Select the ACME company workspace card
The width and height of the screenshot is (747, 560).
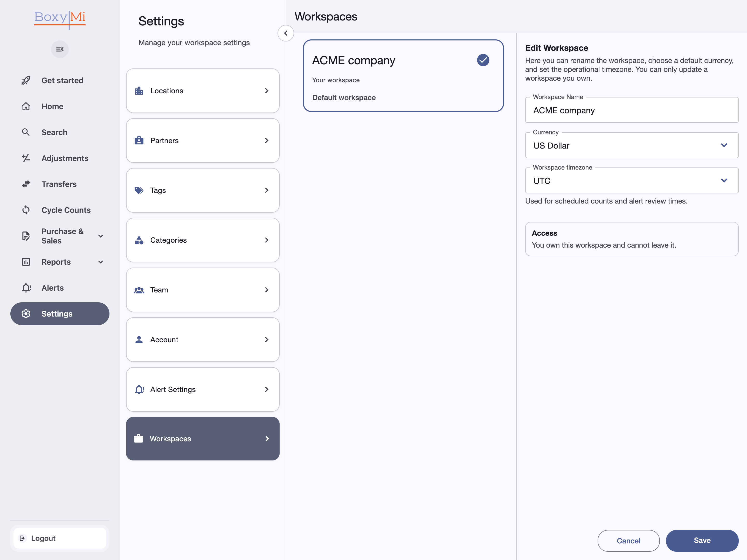coord(403,76)
